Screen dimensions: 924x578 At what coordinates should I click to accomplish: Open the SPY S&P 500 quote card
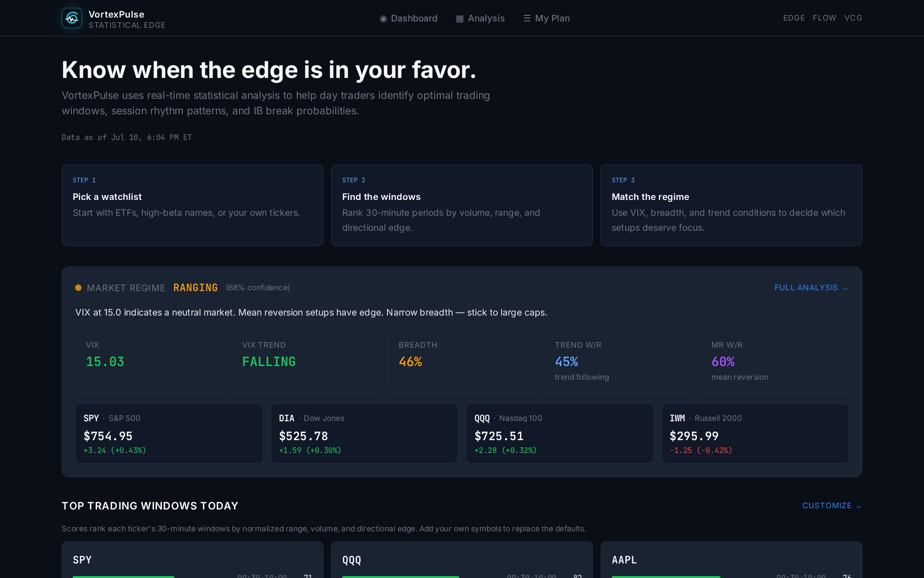169,433
